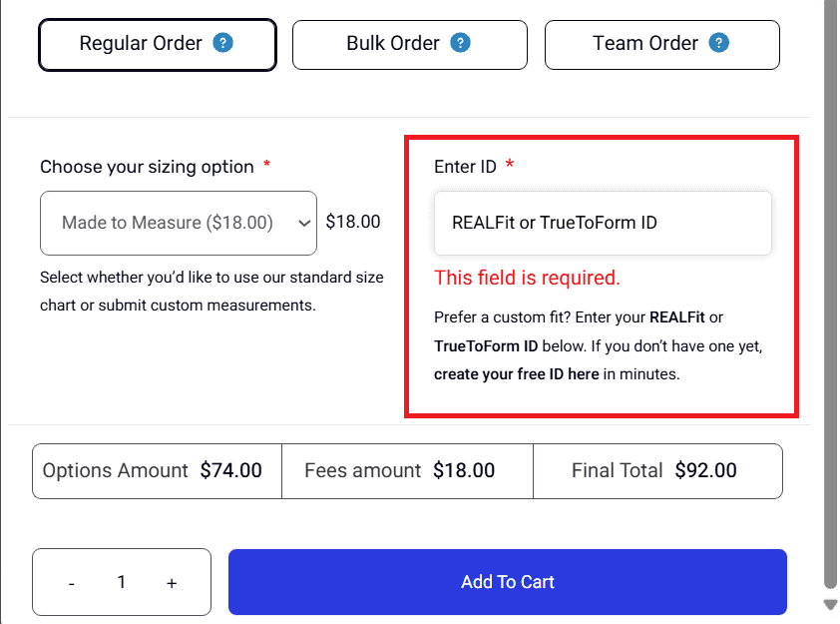The width and height of the screenshot is (840, 624).
Task: Click the scroll down arrow
Action: click(x=830, y=604)
